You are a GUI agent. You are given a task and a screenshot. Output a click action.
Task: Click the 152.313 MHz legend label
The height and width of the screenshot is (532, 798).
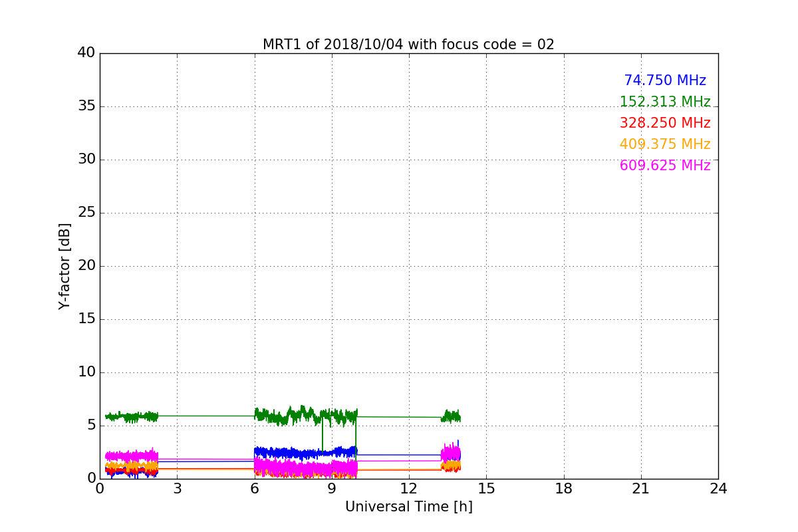click(x=665, y=102)
